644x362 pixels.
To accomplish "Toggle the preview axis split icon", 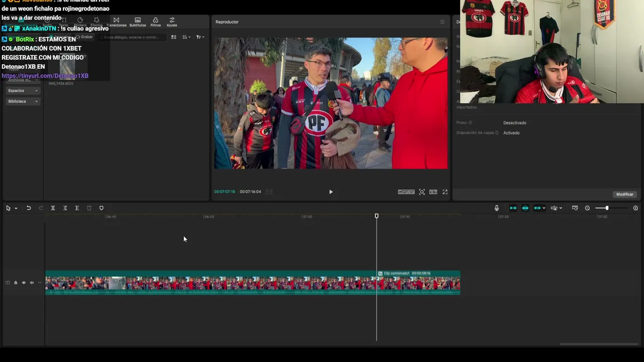I will coord(553,208).
